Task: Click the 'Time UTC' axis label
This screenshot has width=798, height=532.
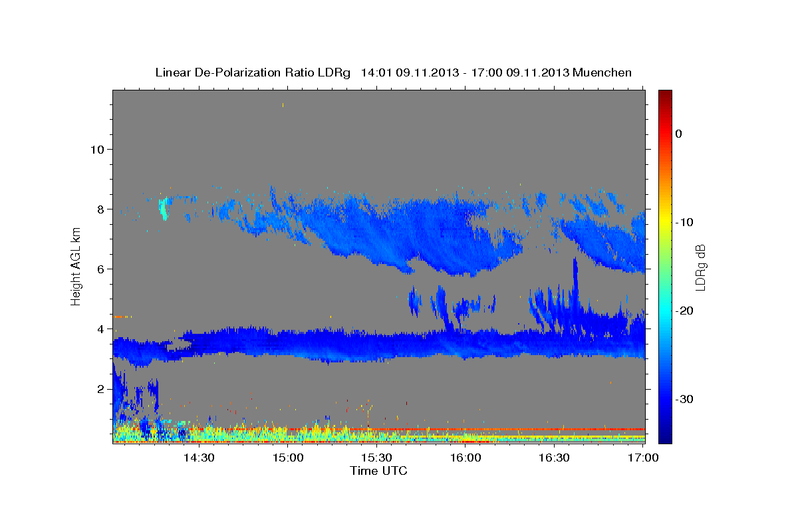Action: click(x=378, y=471)
